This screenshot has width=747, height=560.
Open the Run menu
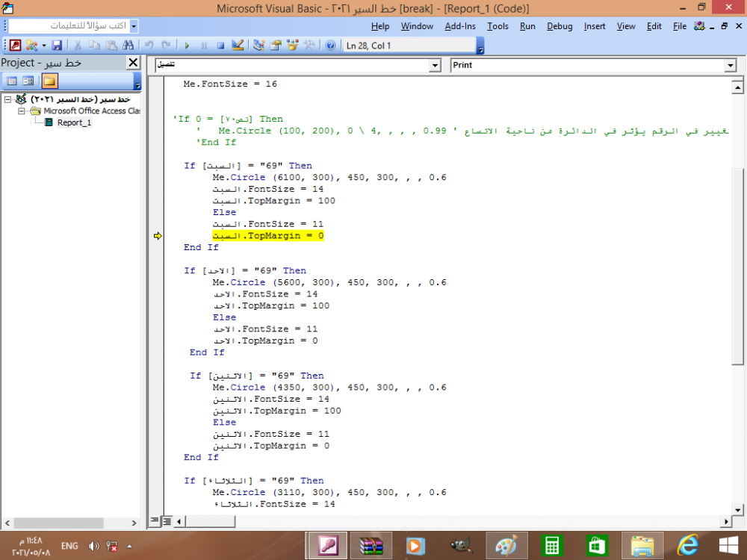527,26
